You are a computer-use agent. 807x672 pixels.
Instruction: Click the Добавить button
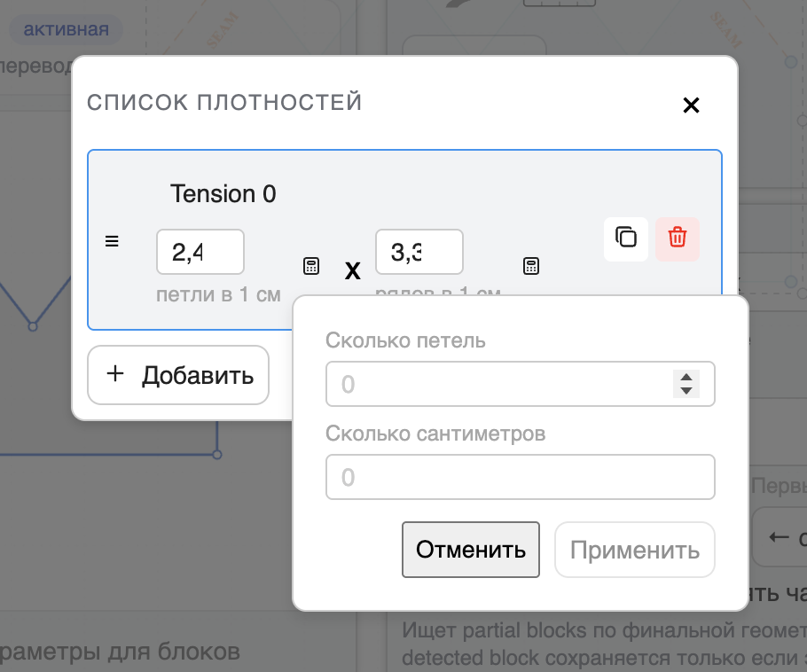point(178,375)
